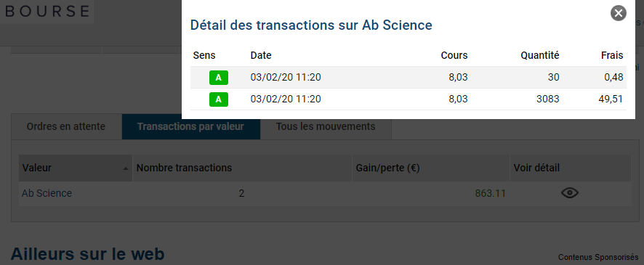Click the 863.11 gain value
The height and width of the screenshot is (265, 644).
(x=491, y=193)
